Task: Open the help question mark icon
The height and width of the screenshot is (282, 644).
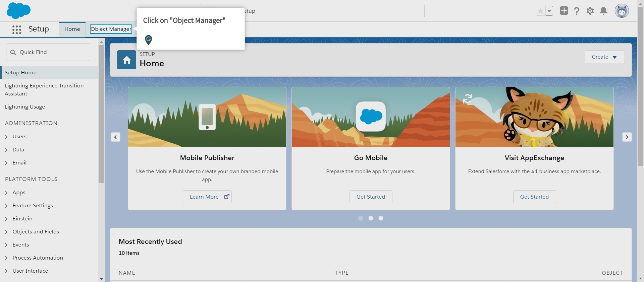Action: click(x=577, y=11)
